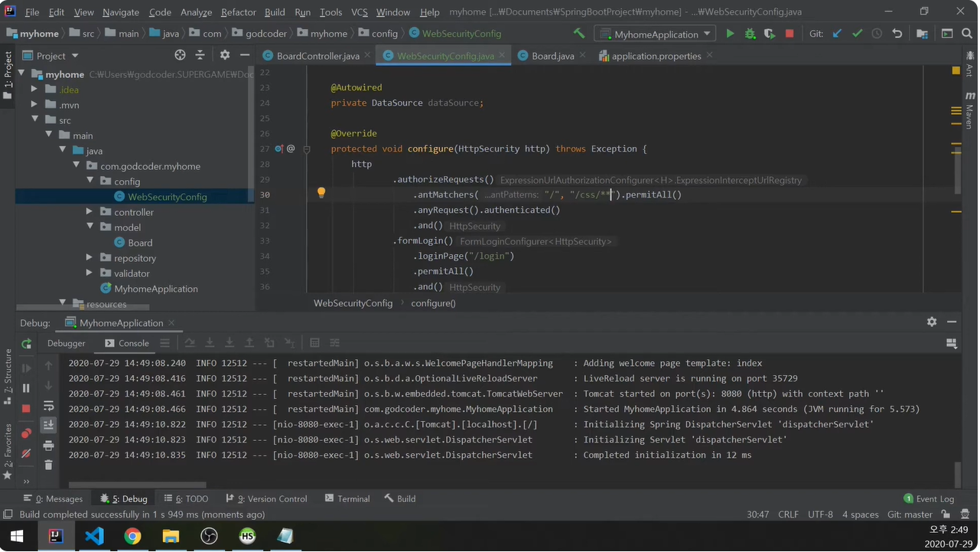Collapse the model package
The image size is (980, 552).
[90, 227]
